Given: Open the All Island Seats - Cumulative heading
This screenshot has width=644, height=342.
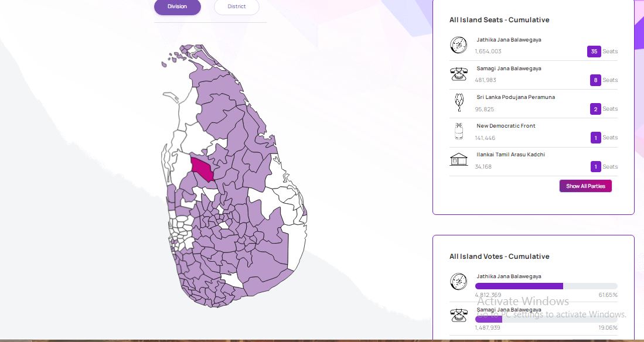Looking at the screenshot, I should click(x=499, y=20).
